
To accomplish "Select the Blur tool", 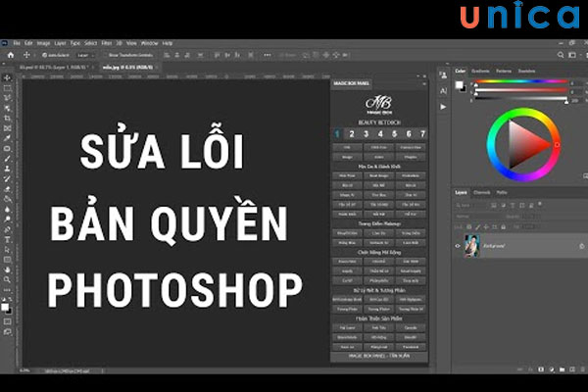I will click(x=7, y=210).
